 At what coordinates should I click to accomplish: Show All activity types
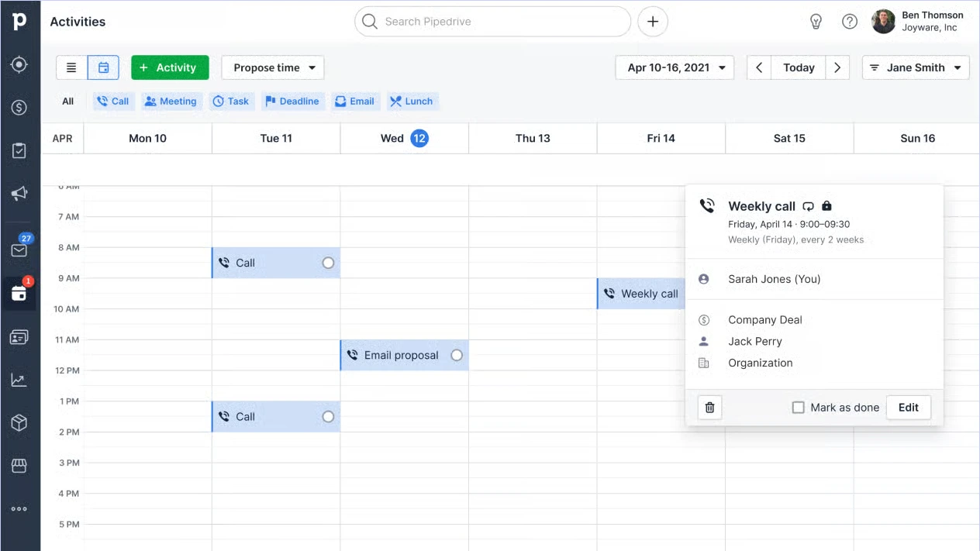[x=68, y=101]
